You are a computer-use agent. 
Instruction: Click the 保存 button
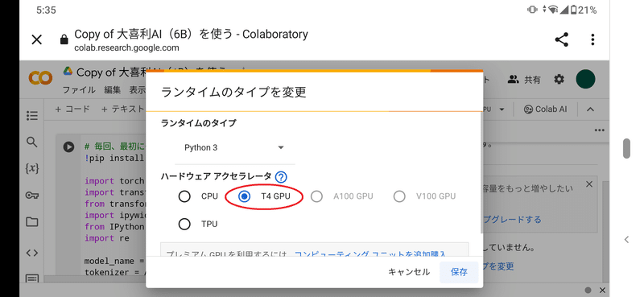[459, 272]
